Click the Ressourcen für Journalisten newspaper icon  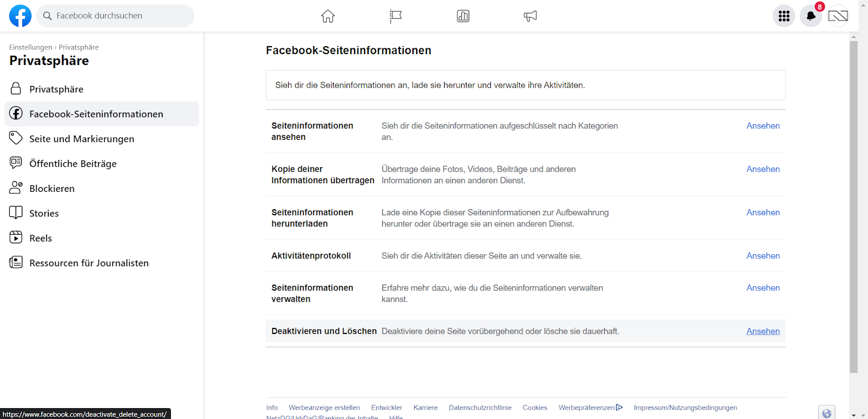(16, 262)
